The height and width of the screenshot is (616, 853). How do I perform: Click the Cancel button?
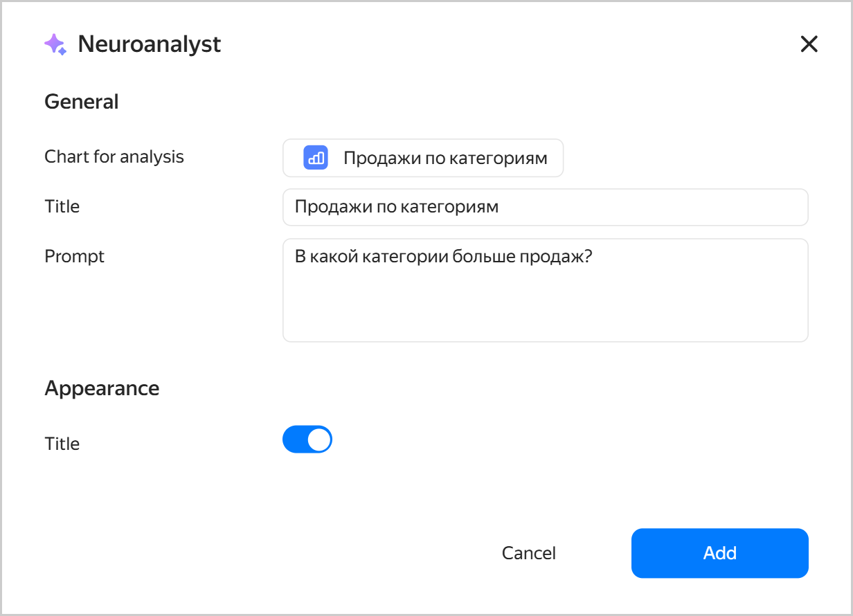(529, 553)
